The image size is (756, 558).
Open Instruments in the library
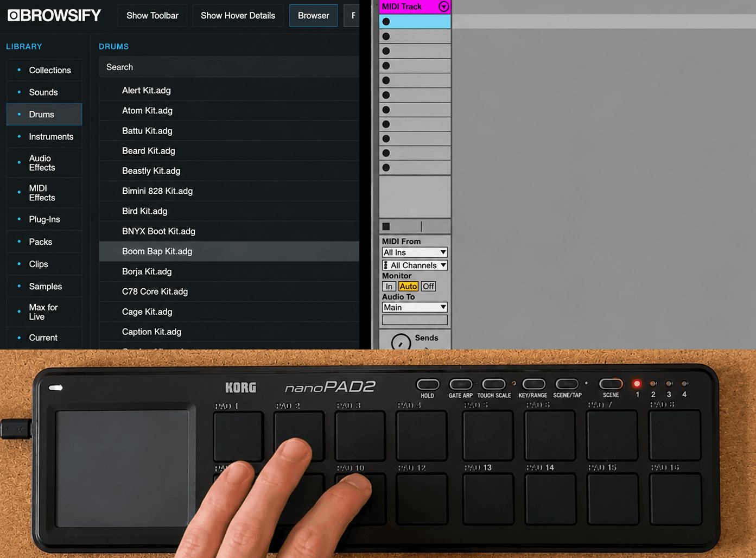point(45,137)
